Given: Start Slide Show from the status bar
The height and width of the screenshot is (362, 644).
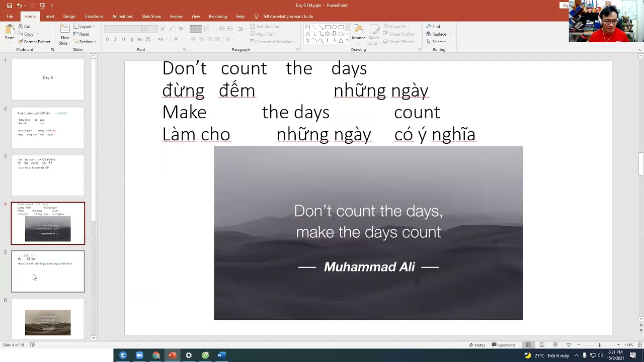Looking at the screenshot, I should (569, 345).
